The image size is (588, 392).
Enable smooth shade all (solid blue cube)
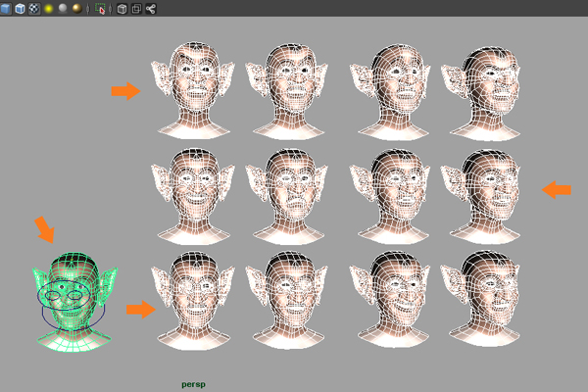point(5,8)
